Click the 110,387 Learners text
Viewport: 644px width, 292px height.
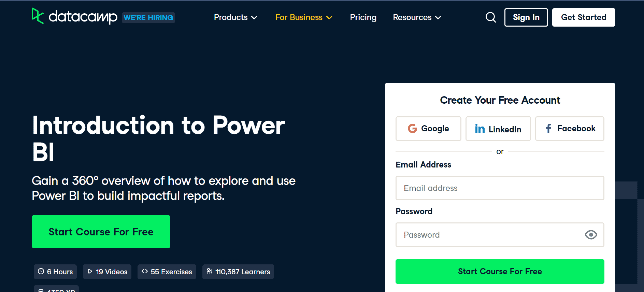point(243,272)
